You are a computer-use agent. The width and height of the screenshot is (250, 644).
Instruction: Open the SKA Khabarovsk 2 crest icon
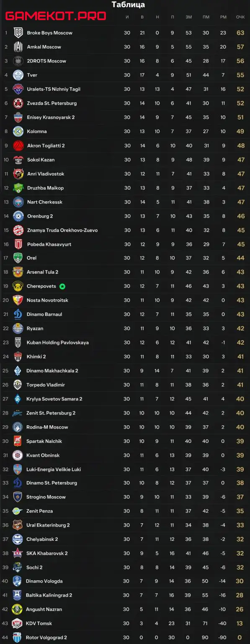point(18,553)
